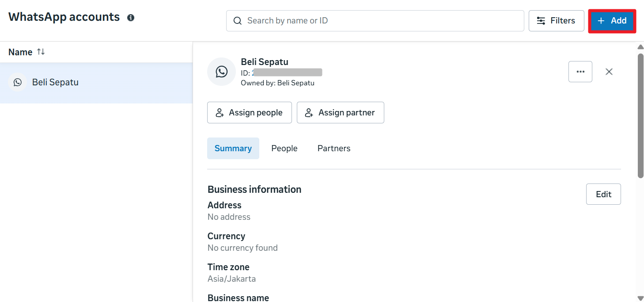
Task: Click the scrollbar up arrow
Action: pos(640,47)
